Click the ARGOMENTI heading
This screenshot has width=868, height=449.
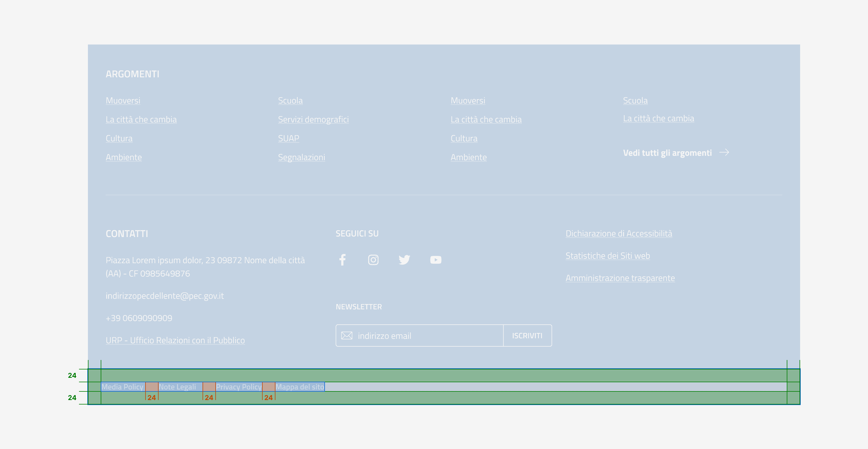132,74
